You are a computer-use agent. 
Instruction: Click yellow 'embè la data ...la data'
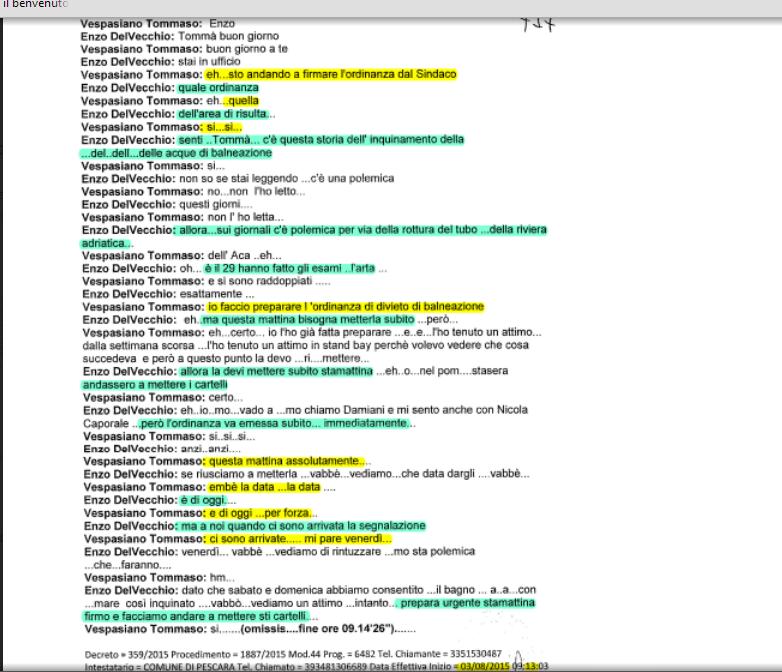[x=261, y=486]
